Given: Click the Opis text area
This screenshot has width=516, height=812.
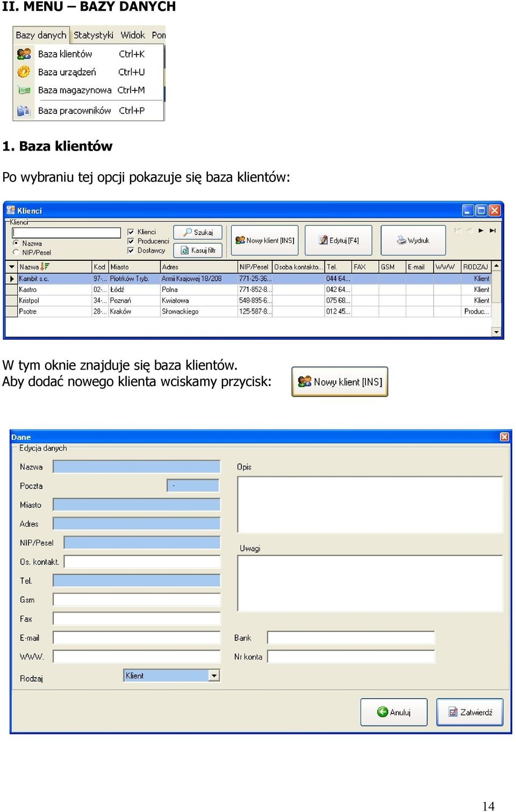Looking at the screenshot, I should (370, 504).
